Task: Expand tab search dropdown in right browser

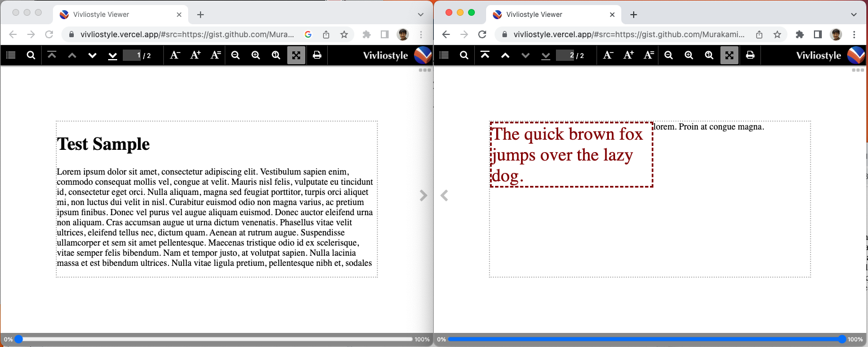Action: click(854, 15)
